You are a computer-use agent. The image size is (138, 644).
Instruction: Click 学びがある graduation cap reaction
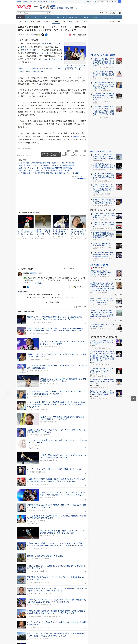point(66,153)
